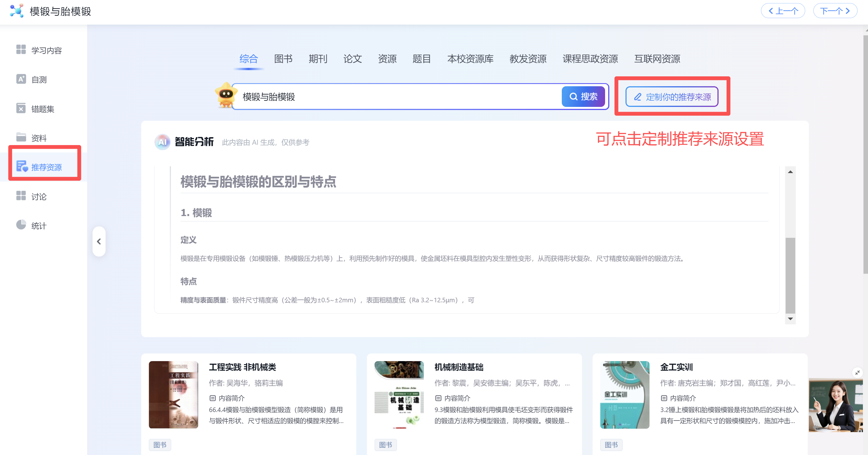Switch to the 题目 tab
Viewport: 868px width, 455px height.
click(x=422, y=59)
